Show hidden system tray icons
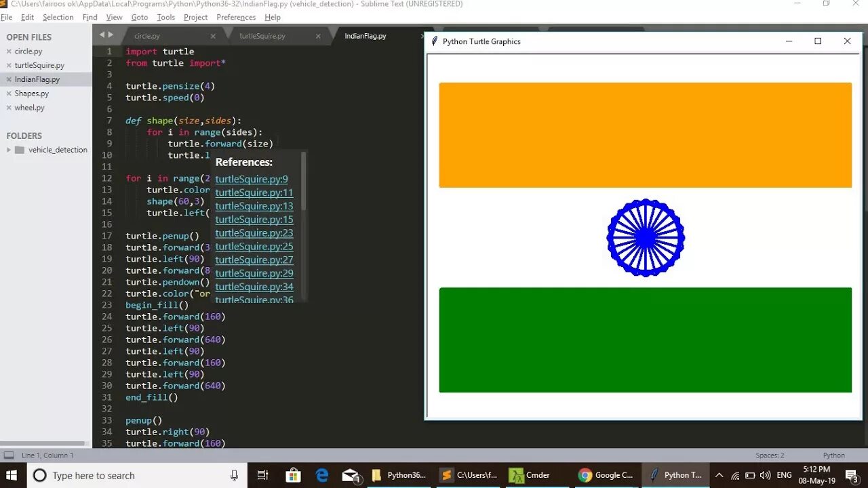868x488 pixels. (719, 475)
